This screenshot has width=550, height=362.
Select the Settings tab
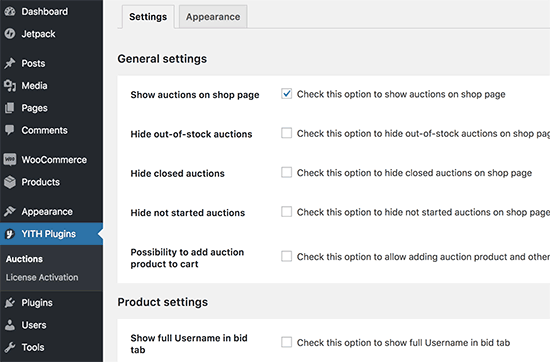(x=148, y=16)
